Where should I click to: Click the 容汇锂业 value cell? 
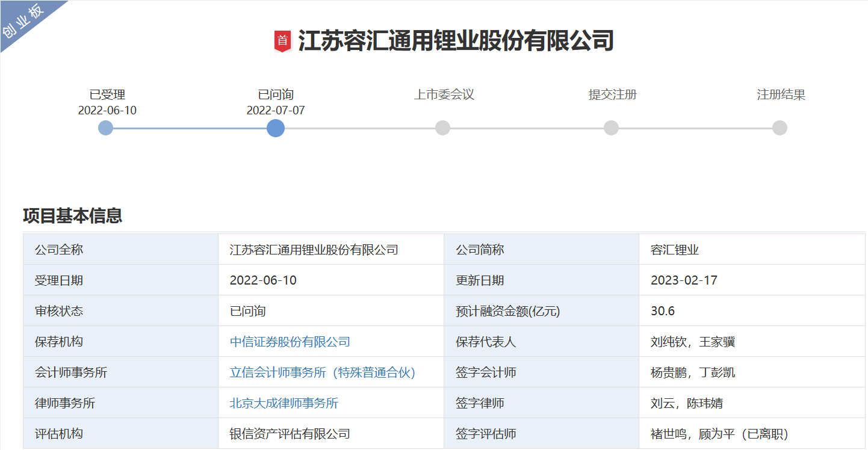click(x=752, y=250)
